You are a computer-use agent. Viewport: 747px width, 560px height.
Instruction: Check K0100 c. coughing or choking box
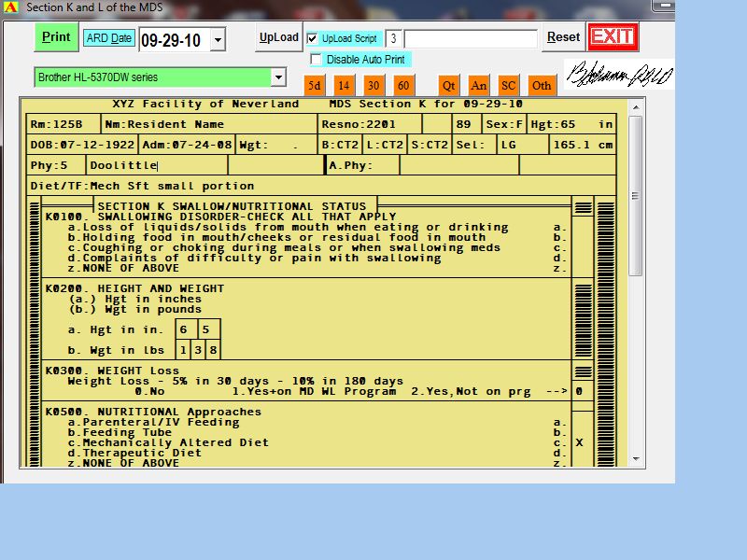click(x=582, y=247)
